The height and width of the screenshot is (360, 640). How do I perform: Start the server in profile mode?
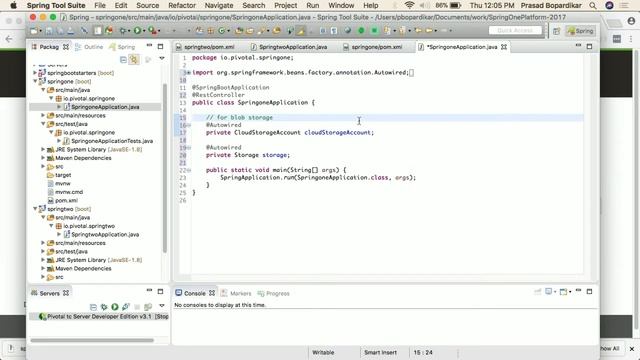tap(126, 307)
